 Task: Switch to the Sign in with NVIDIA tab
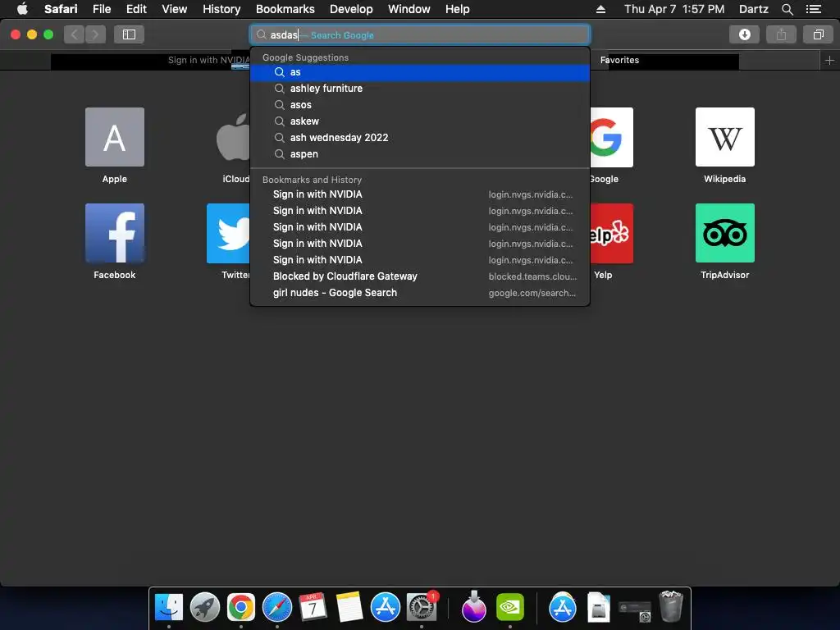click(150, 61)
